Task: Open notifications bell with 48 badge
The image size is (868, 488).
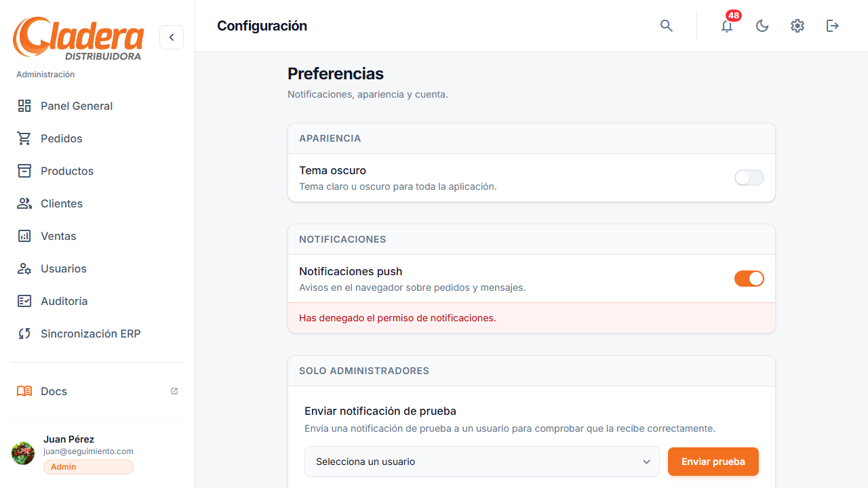Action: click(727, 26)
